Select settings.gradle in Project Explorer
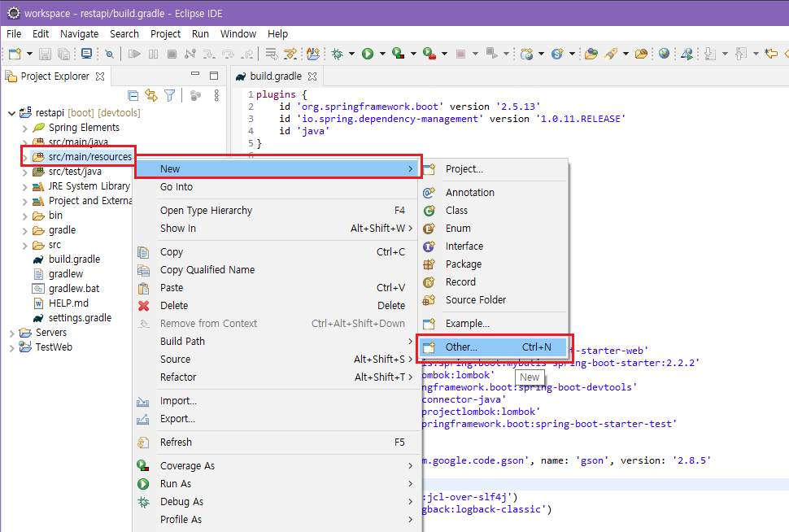 pos(80,318)
